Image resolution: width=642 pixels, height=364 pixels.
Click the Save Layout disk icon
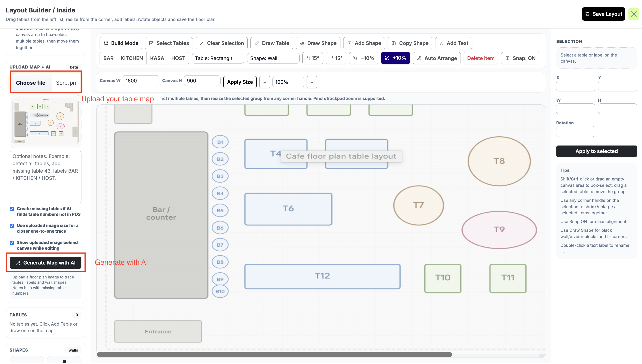click(587, 14)
